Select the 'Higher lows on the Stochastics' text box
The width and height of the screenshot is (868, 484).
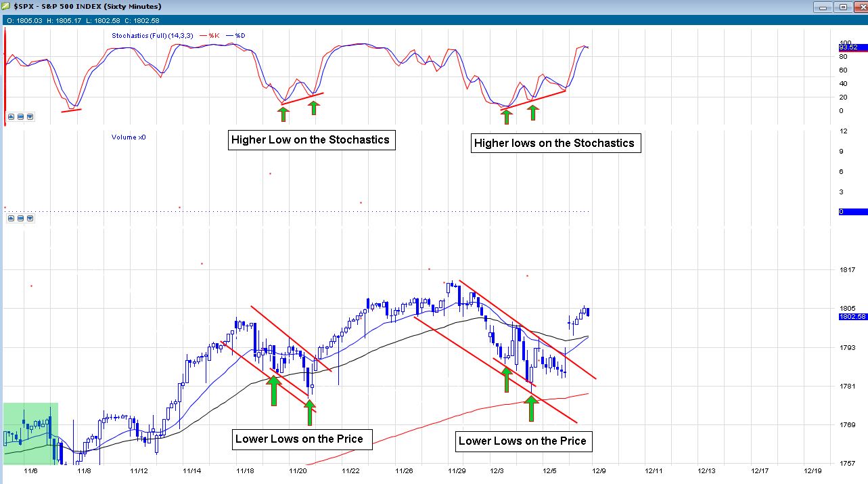(x=554, y=143)
